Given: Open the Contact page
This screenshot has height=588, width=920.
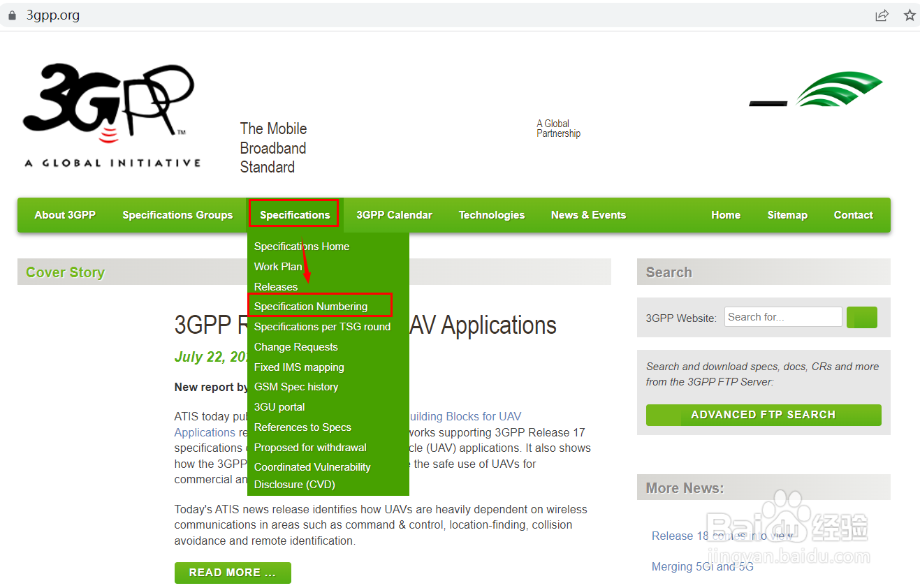Looking at the screenshot, I should click(x=853, y=215).
